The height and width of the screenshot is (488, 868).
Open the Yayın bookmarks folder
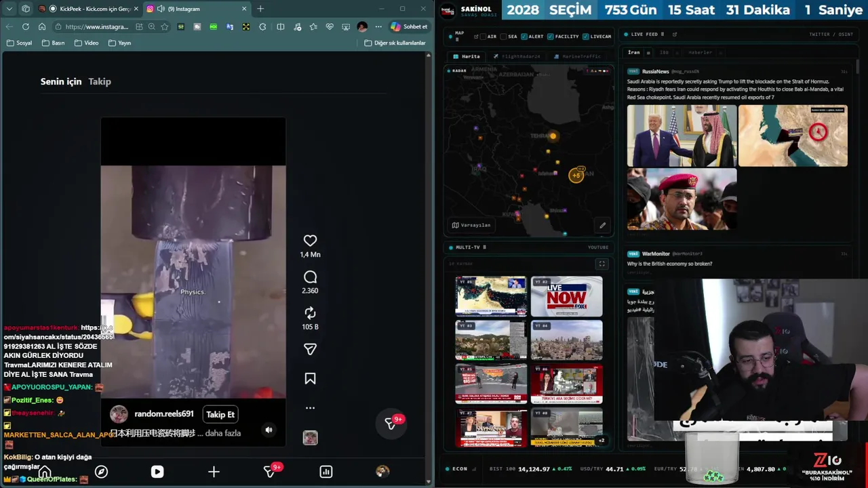click(120, 43)
